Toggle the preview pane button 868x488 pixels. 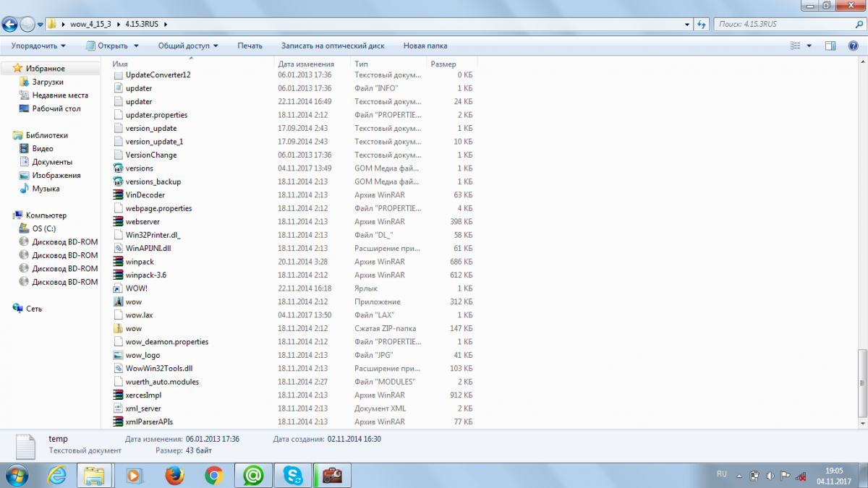[x=831, y=46]
